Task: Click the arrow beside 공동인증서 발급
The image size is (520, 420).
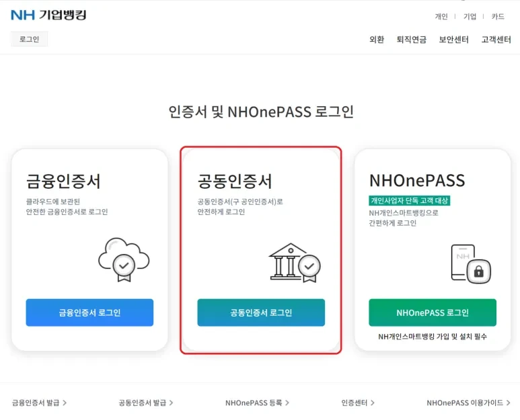Action: tap(171, 403)
